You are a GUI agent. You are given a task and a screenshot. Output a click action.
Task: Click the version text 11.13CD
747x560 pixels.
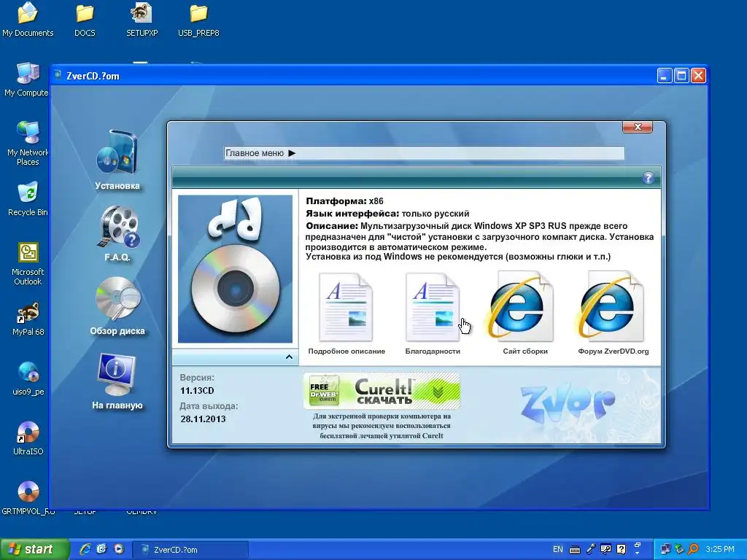pyautogui.click(x=197, y=391)
